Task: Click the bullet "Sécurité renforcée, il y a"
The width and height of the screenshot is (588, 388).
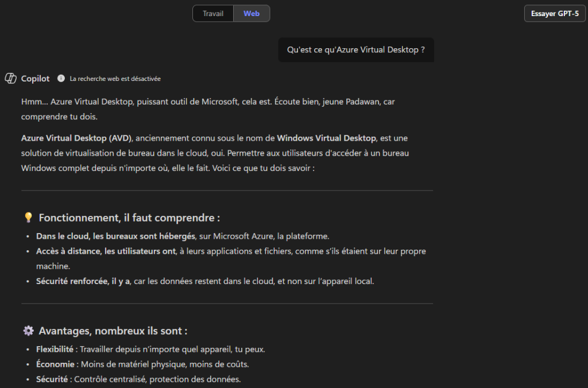Action: point(83,281)
